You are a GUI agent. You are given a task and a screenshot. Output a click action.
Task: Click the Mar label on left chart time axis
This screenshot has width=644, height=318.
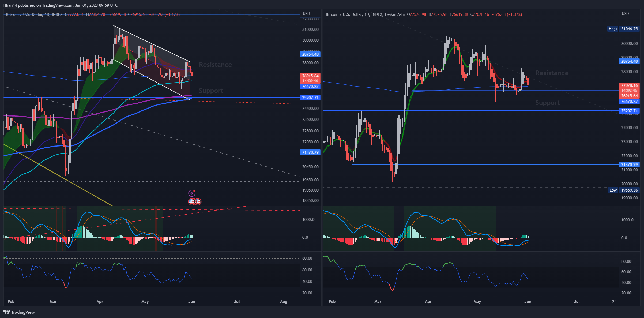click(x=53, y=302)
